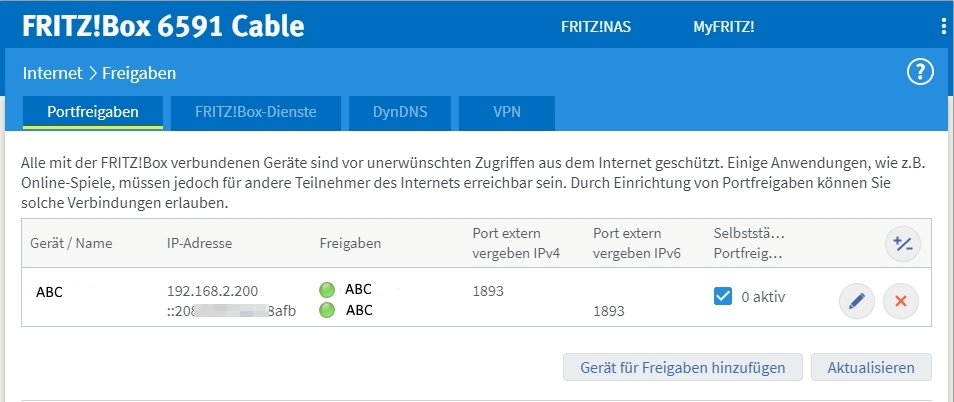Viewport: 954px width, 402px height.
Task: Open the FRITZ!Box-Dienste tab
Action: [x=256, y=112]
